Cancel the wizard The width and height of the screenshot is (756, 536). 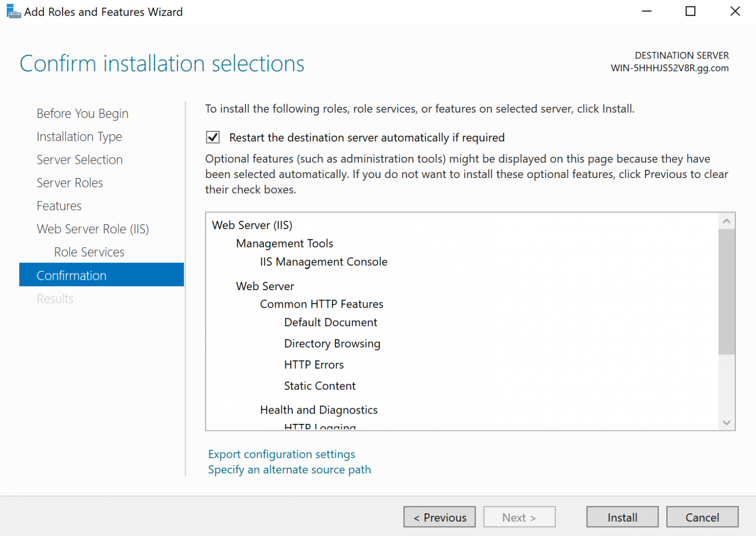[702, 517]
